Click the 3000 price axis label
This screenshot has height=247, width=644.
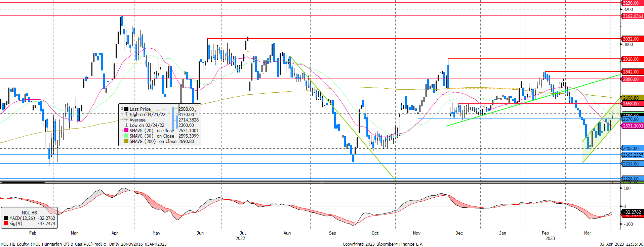[x=628, y=44]
